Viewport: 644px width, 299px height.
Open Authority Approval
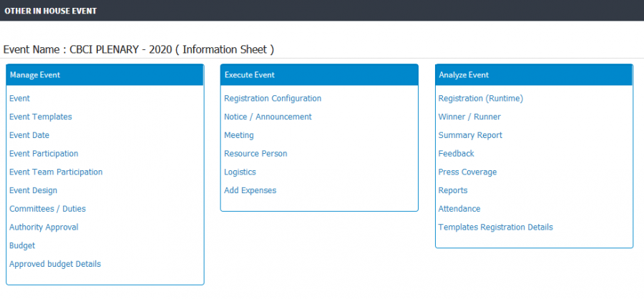(x=44, y=227)
